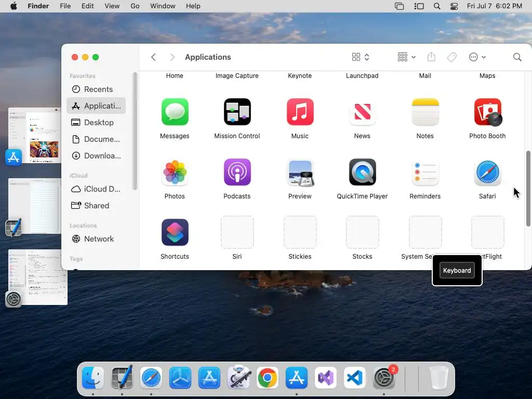Click the Edit Tags toolbar icon

coord(451,57)
